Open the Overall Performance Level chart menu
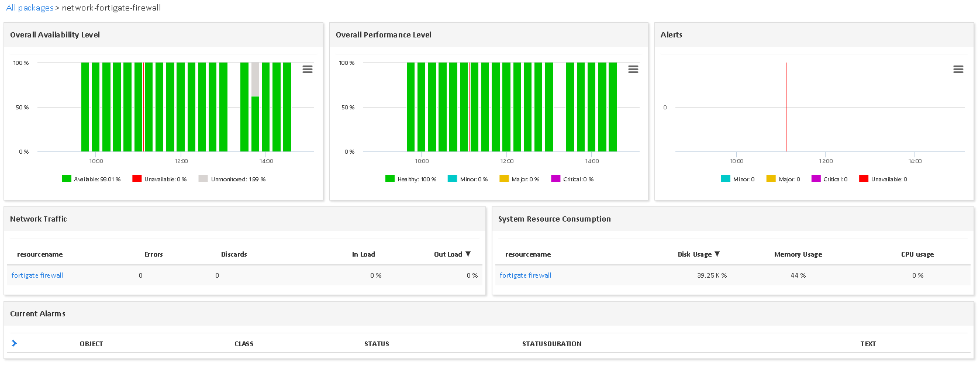 633,69
